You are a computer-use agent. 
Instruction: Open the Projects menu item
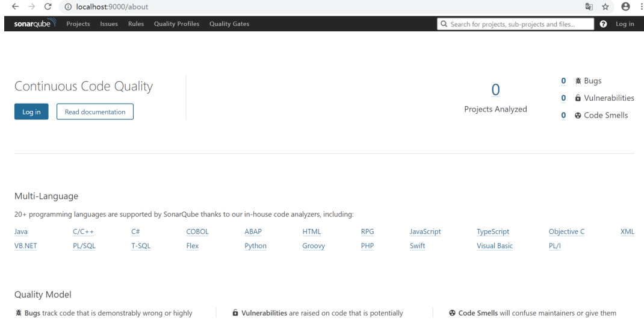(x=78, y=24)
